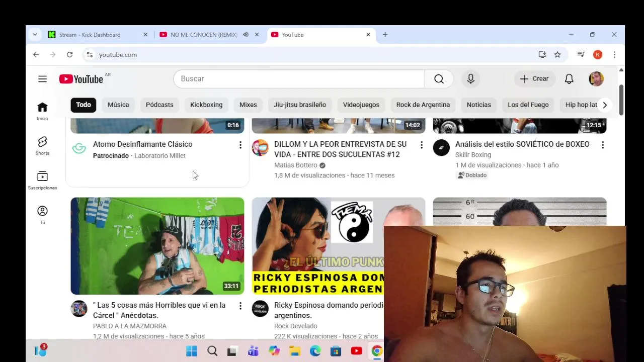Open a new browser tab

[385, 35]
